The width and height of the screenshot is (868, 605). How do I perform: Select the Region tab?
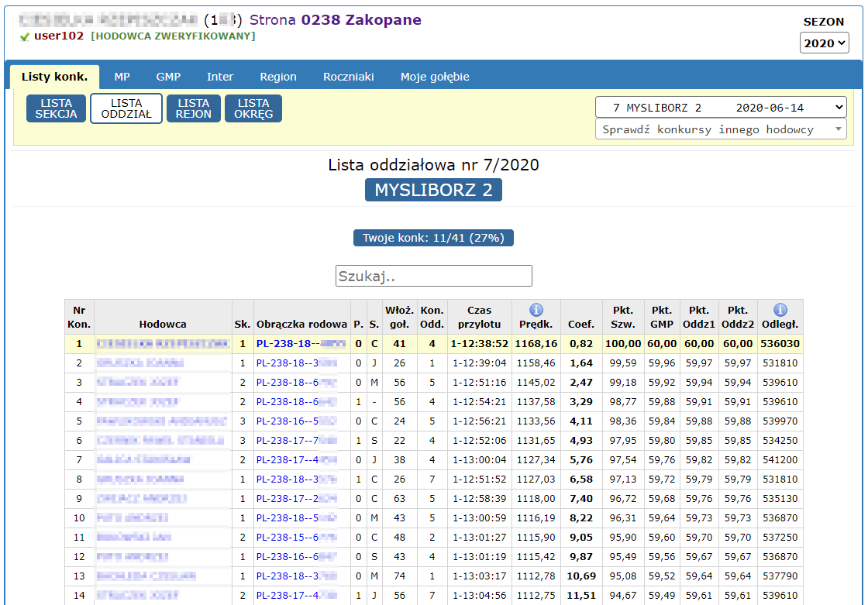click(x=278, y=77)
